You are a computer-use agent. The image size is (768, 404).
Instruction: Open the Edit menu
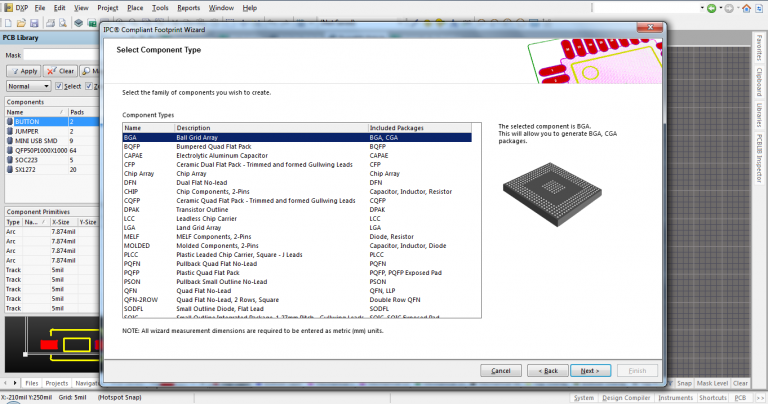point(59,8)
